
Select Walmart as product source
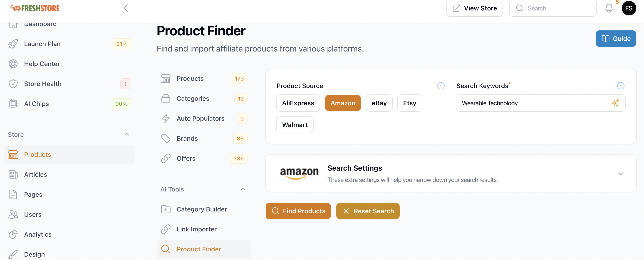[295, 125]
